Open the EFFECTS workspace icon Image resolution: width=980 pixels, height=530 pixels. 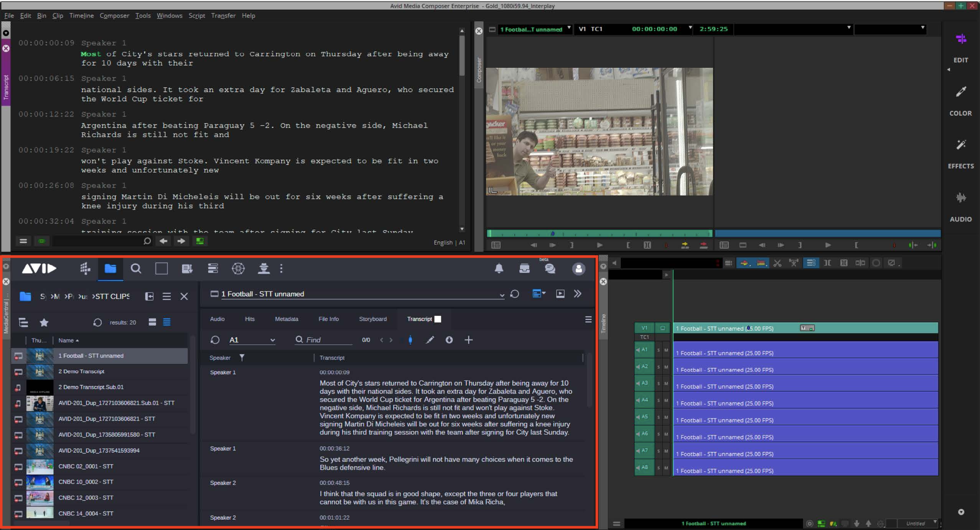coord(960,145)
